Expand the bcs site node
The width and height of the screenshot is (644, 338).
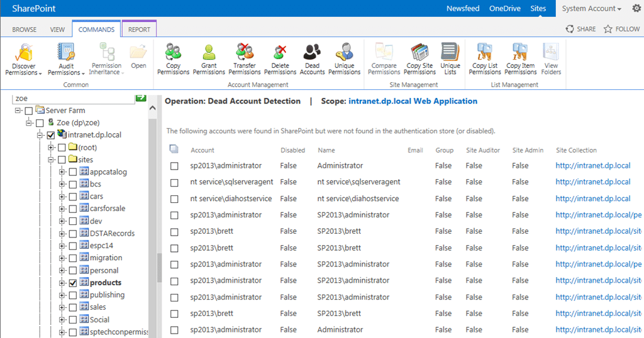coord(62,184)
